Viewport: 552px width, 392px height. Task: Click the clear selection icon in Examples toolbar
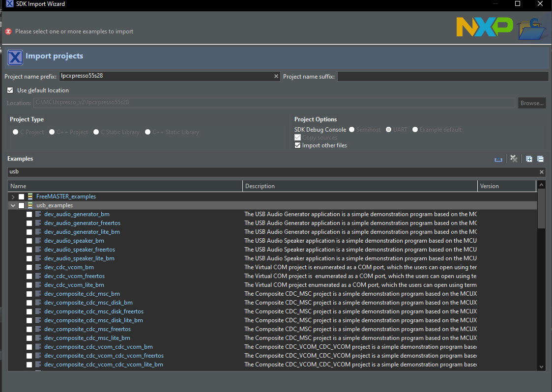(514, 159)
